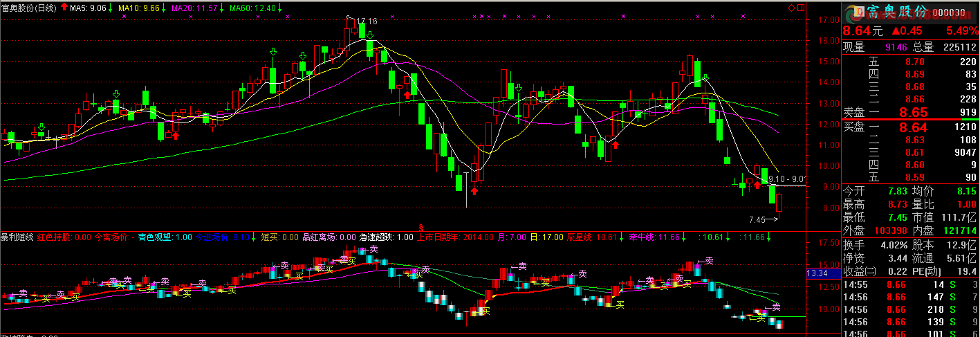Click the D badge icon beside stock name
980x337 pixels.
(x=858, y=12)
